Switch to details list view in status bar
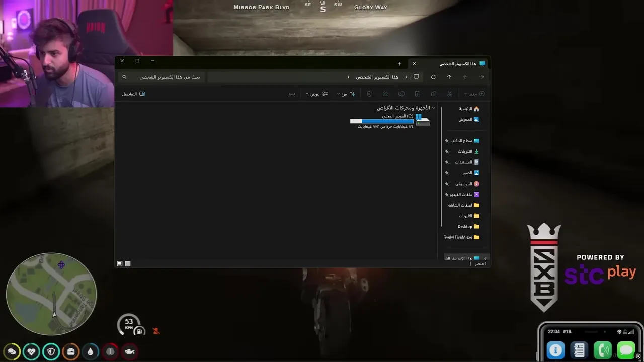The image size is (644, 362). tap(128, 263)
